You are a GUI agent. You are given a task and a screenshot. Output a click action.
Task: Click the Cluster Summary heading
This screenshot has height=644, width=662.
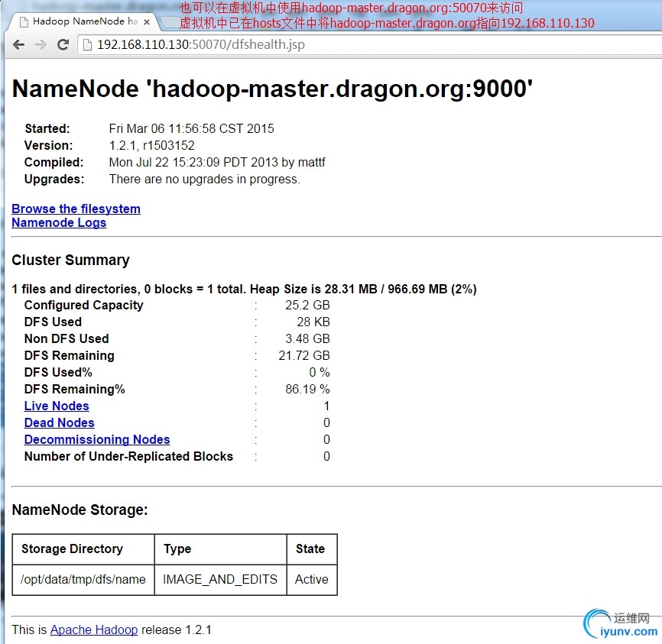(70, 260)
